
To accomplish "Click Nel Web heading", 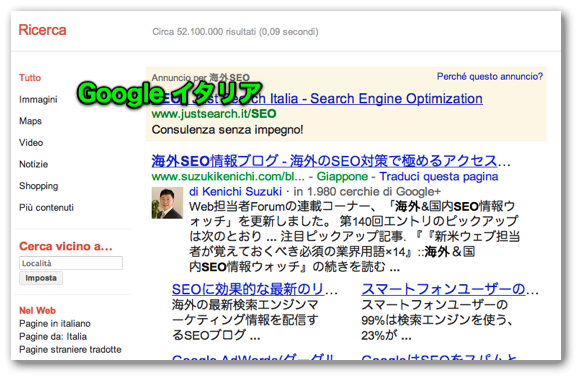I will click(x=37, y=310).
